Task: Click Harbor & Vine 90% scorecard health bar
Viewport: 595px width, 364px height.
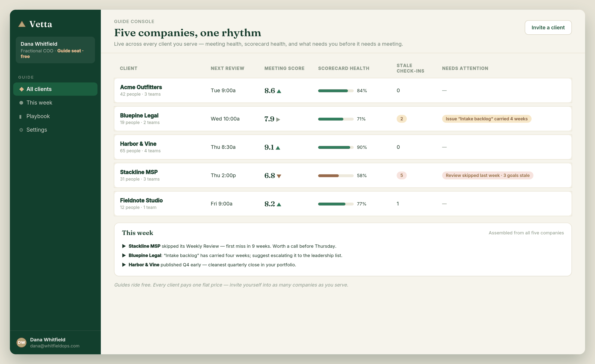Action: pyautogui.click(x=336, y=147)
